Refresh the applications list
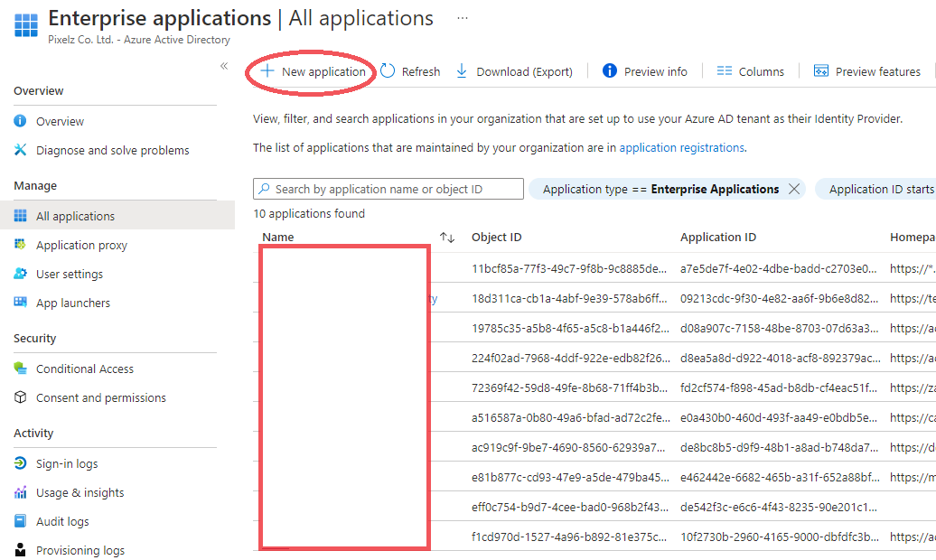The width and height of the screenshot is (936, 560). (410, 71)
